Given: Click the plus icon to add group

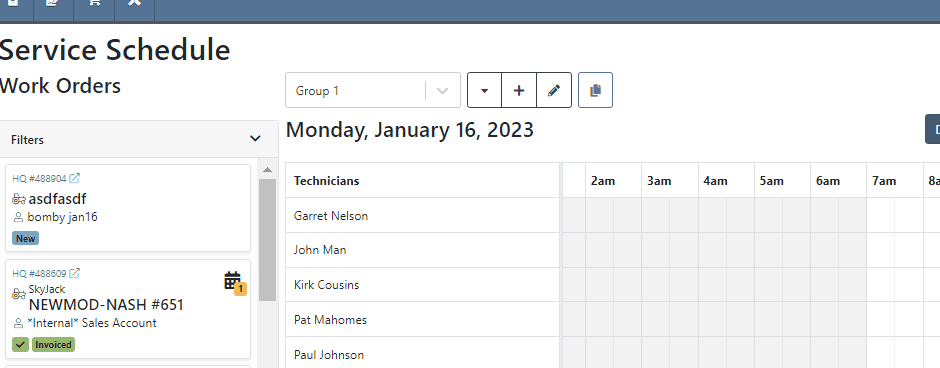Looking at the screenshot, I should [x=519, y=91].
